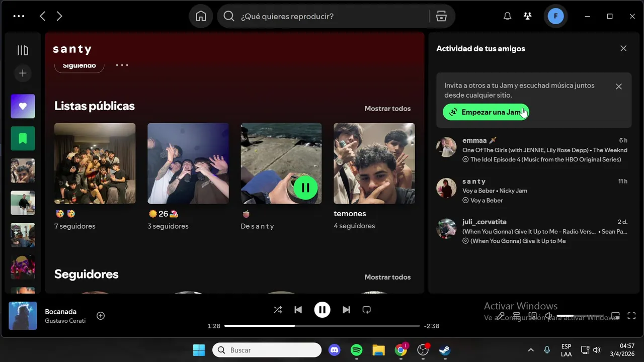Open the Browse icon in search bar
644x362 pixels.
(x=441, y=16)
